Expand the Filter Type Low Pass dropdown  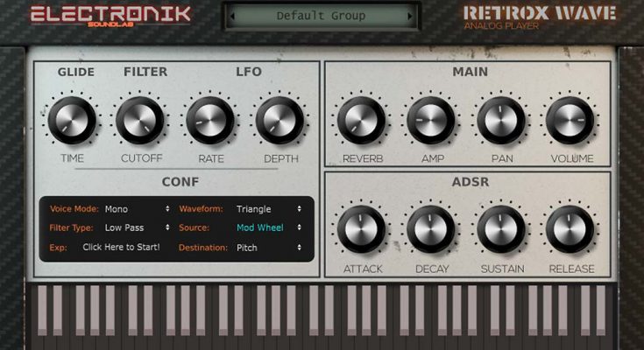(137, 228)
